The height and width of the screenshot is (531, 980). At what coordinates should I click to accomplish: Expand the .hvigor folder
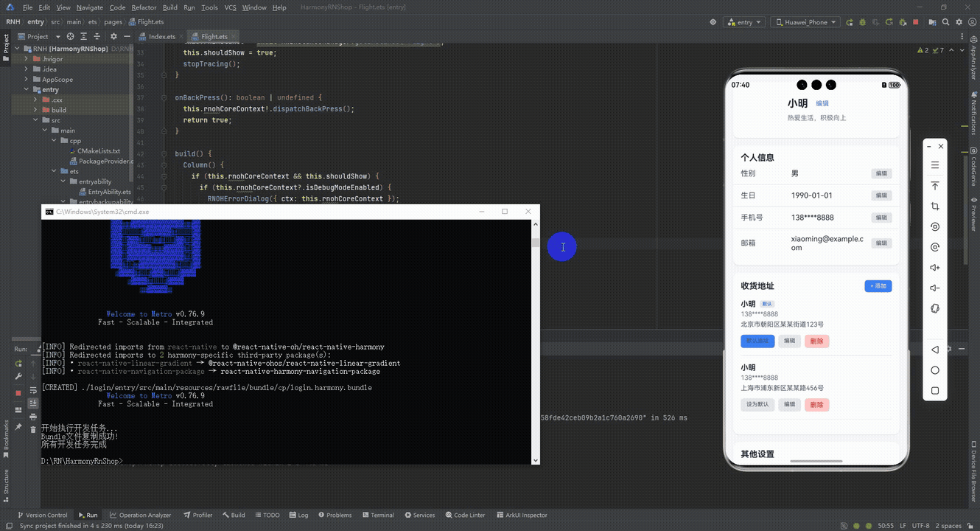point(27,59)
